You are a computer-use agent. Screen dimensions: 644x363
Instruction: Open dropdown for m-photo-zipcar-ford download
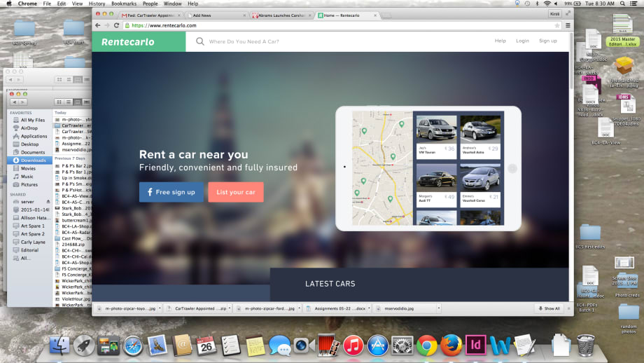click(299, 308)
